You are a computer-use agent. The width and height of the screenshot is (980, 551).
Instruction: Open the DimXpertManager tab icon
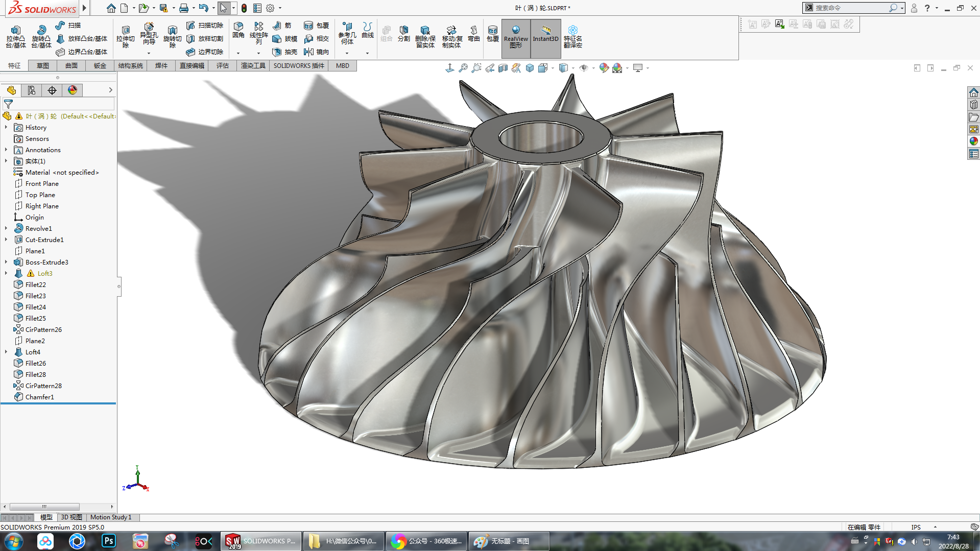click(x=52, y=90)
